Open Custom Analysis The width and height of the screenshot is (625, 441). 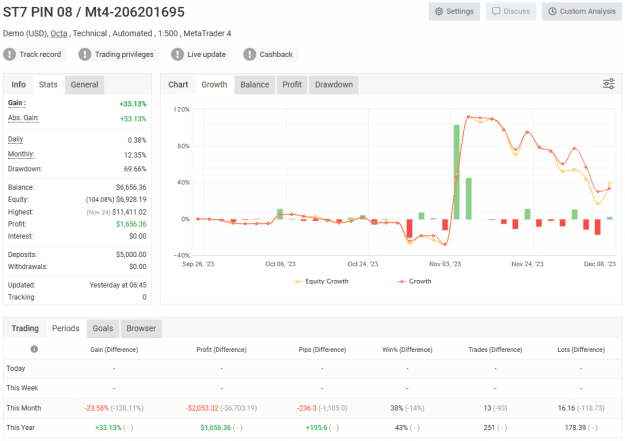(x=582, y=11)
